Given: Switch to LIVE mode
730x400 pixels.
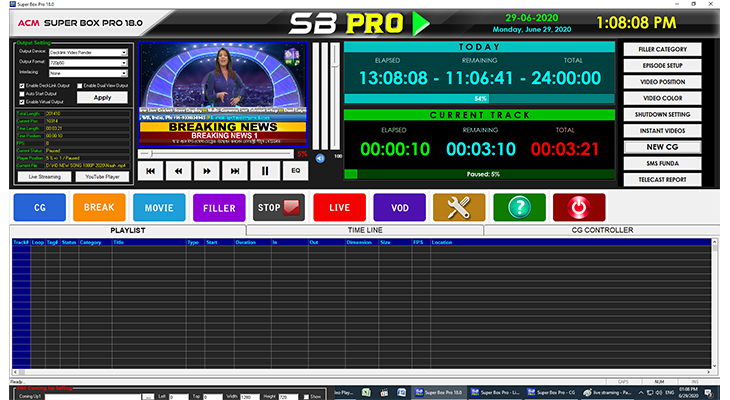Looking at the screenshot, I should pos(339,208).
